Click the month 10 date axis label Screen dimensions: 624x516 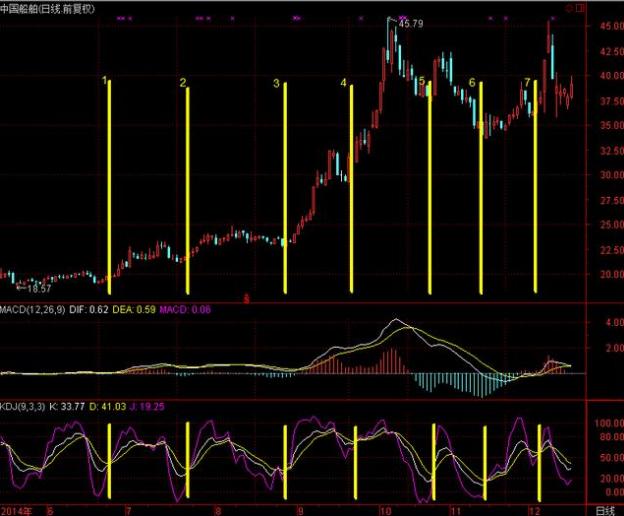pyautogui.click(x=385, y=511)
